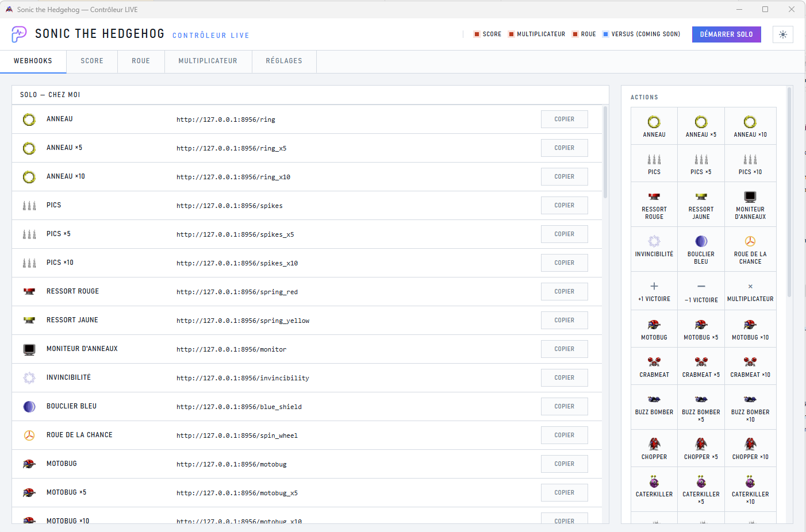Open the Multiplicateur tab
Viewport: 806px width, 532px height.
tap(208, 61)
